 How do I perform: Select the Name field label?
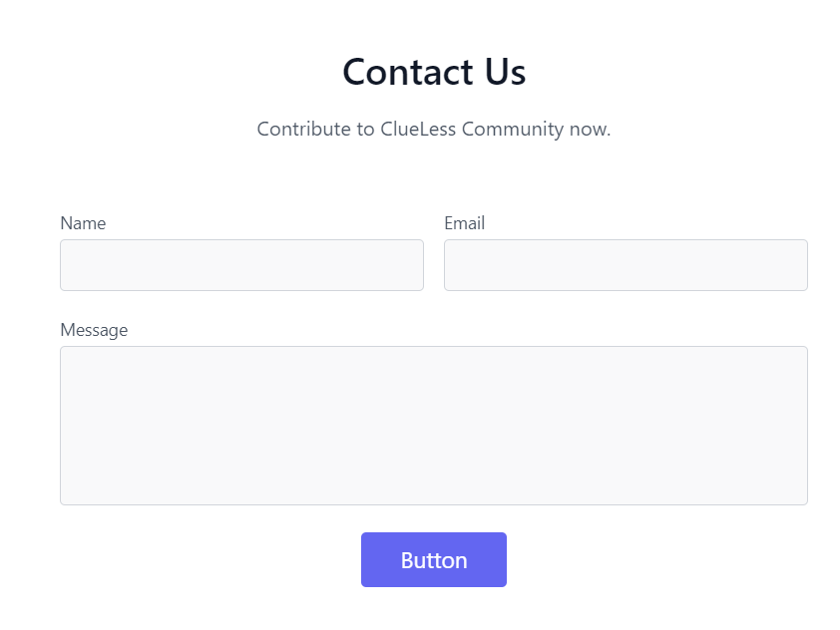(83, 223)
